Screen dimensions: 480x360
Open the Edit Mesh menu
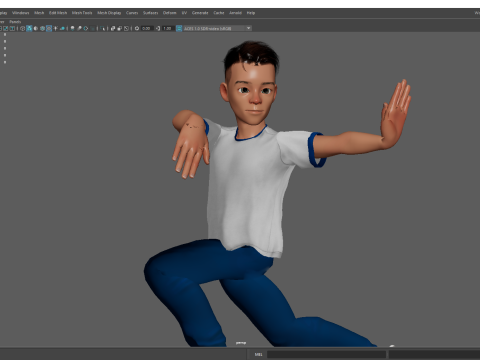pyautogui.click(x=58, y=13)
